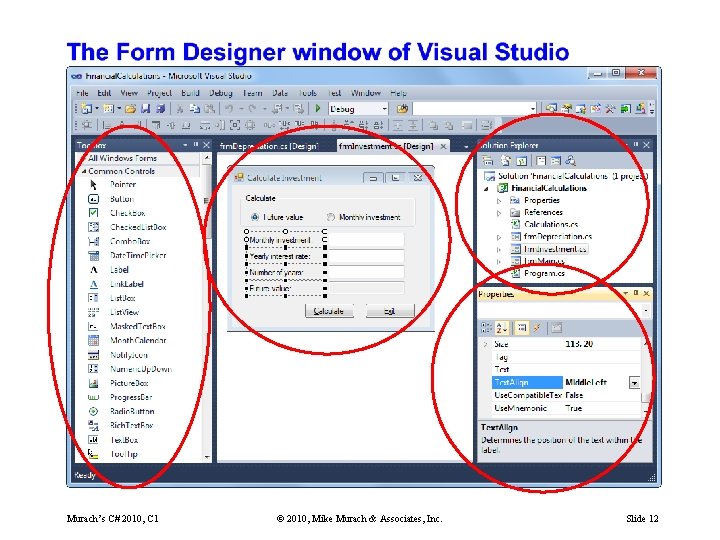
Task: Click the Events lightning bolt icon
Action: click(x=536, y=328)
